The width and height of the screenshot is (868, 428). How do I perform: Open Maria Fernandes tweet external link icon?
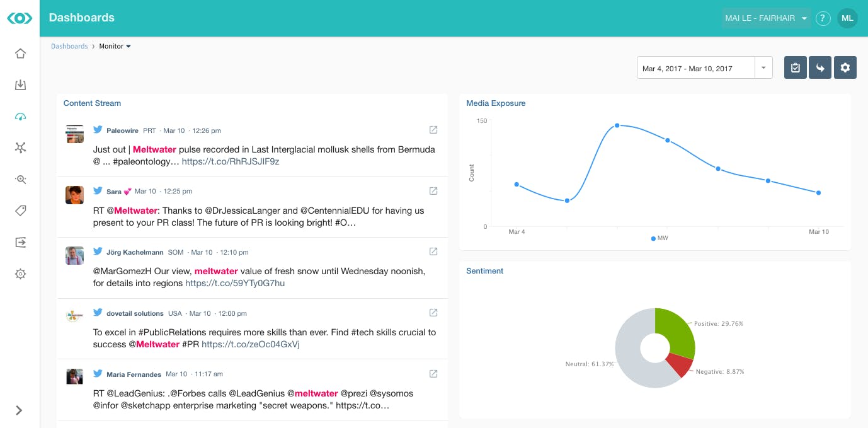pyautogui.click(x=433, y=373)
